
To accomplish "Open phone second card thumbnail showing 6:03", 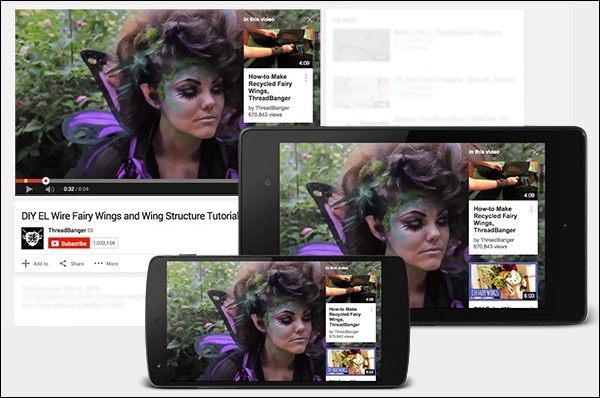I will pyautogui.click(x=351, y=362).
